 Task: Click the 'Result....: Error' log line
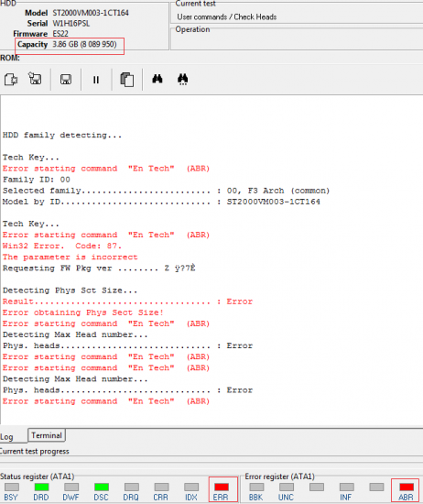point(127,301)
